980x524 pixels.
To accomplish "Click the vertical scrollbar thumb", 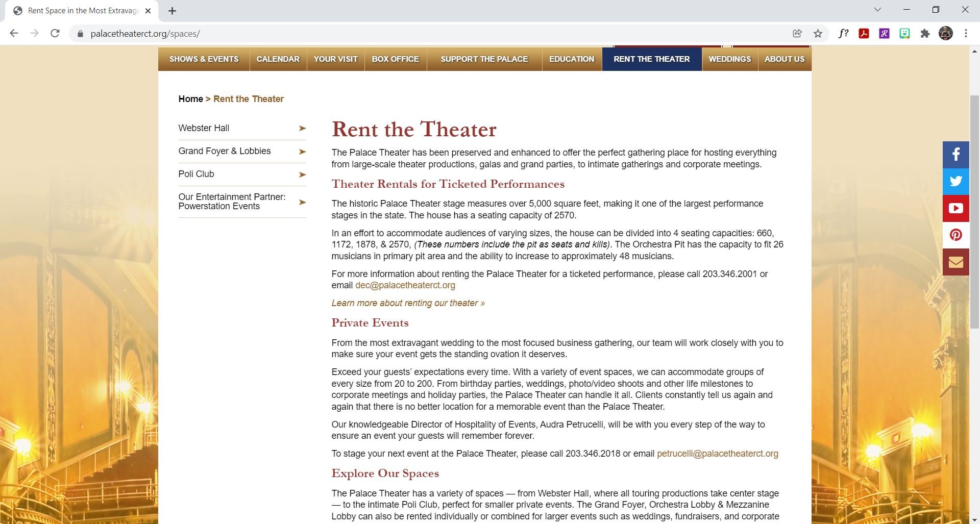I will pos(974,212).
